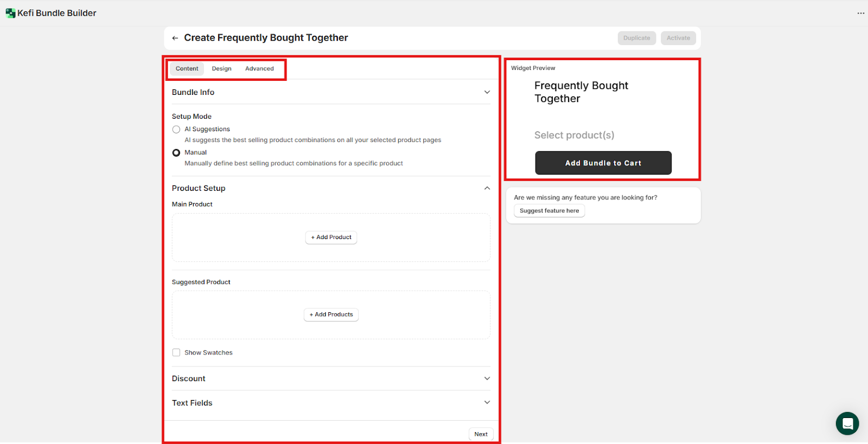The image size is (868, 444).
Task: Click Add Bundle to Cart preview button
Action: click(603, 163)
